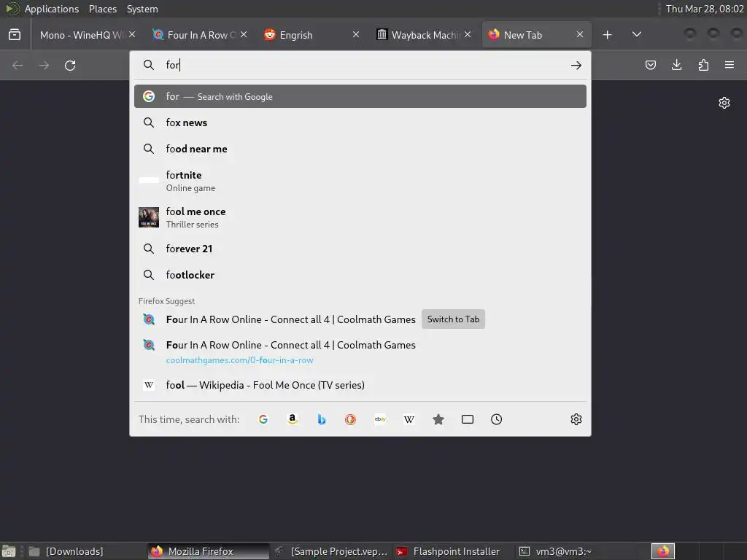Close the Engrish tab
Viewport: 747px width, 560px height.
(356, 34)
